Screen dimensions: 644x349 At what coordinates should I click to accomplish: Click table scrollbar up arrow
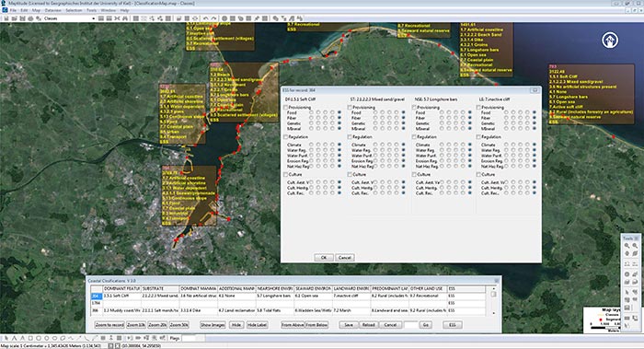tap(493, 288)
